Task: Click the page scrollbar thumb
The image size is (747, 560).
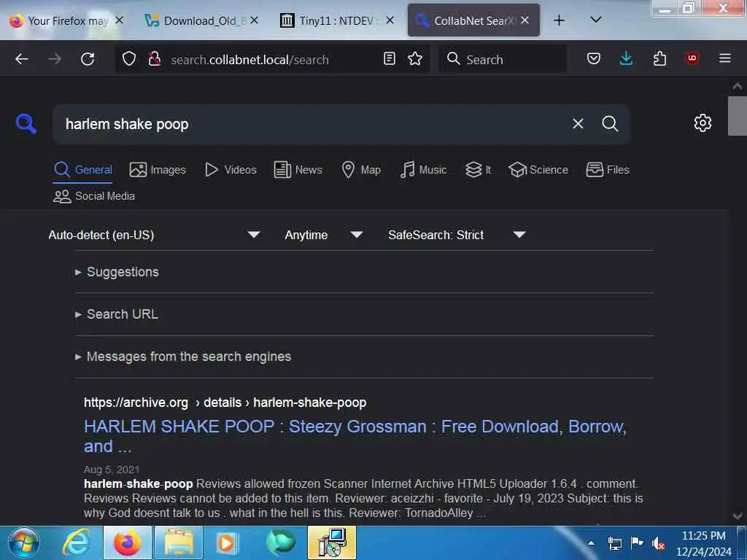Action: pos(737,116)
